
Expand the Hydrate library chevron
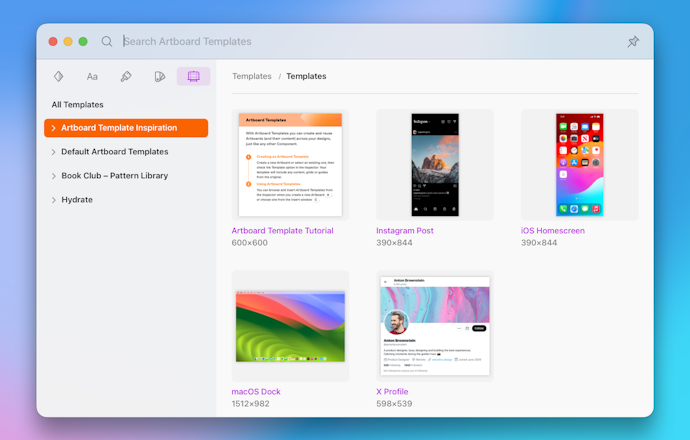point(53,200)
